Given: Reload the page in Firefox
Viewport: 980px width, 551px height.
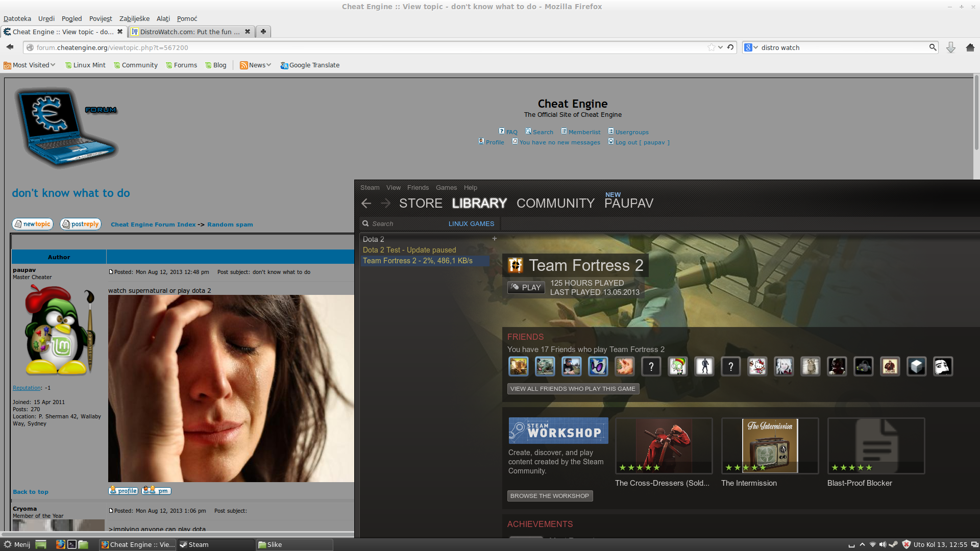Looking at the screenshot, I should [730, 47].
